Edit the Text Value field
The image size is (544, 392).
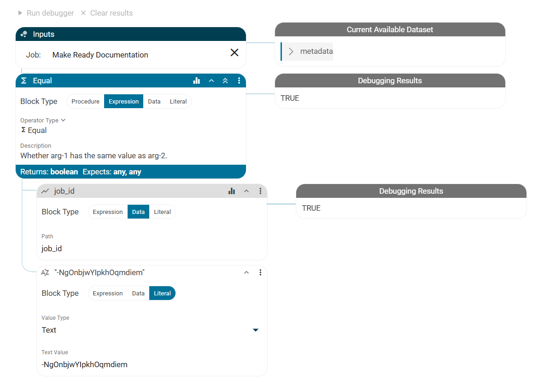(x=152, y=364)
